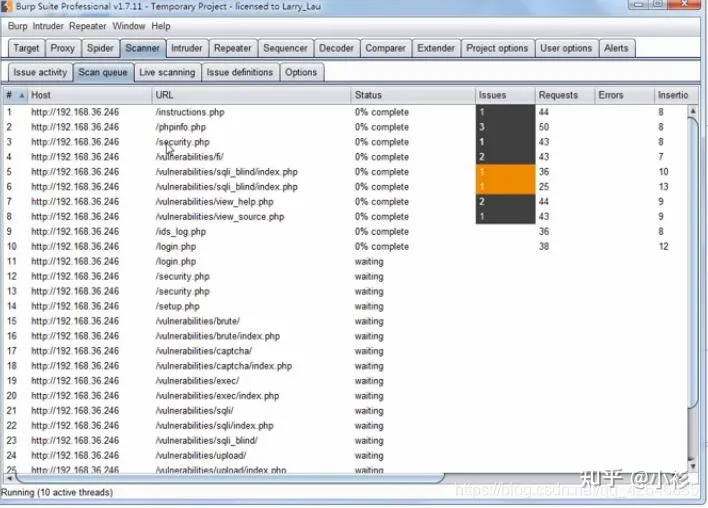
Task: Open the Sequencer tab
Action: [285, 48]
